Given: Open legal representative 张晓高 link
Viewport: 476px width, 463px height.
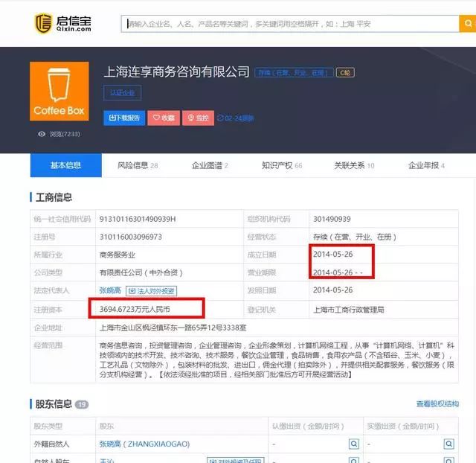Looking at the screenshot, I should click(x=110, y=290).
